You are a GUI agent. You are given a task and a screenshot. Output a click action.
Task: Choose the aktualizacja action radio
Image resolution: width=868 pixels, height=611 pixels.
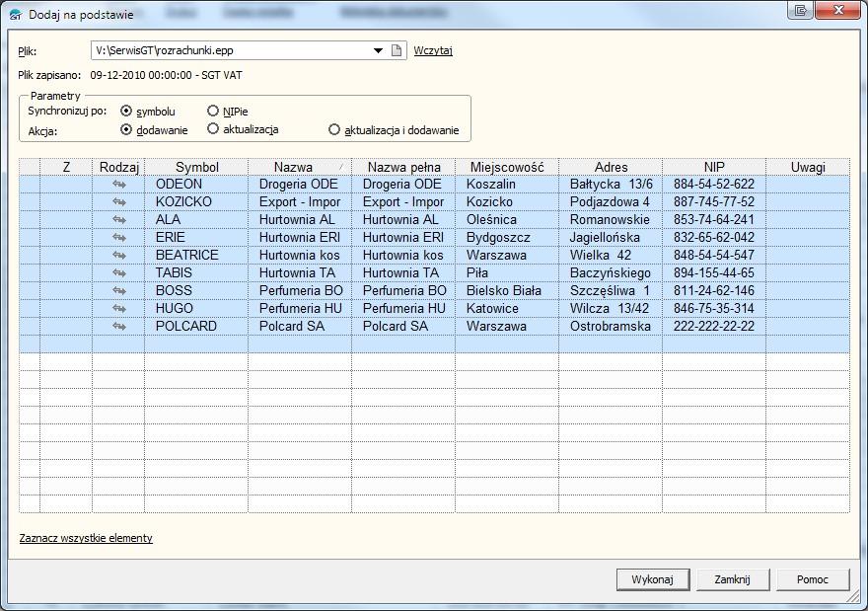pos(213,129)
